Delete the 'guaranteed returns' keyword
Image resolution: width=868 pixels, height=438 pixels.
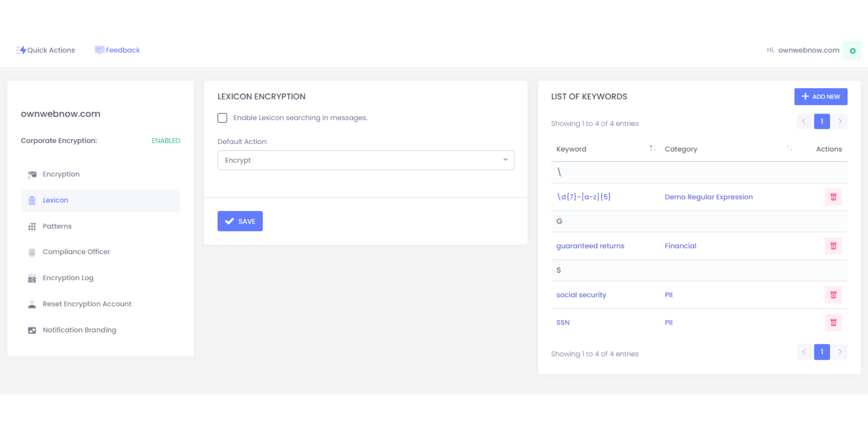click(833, 246)
